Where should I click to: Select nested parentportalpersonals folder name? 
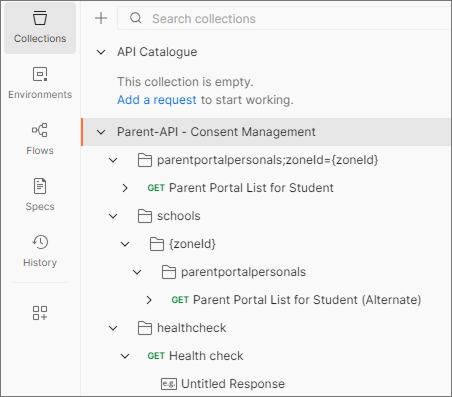tap(243, 272)
